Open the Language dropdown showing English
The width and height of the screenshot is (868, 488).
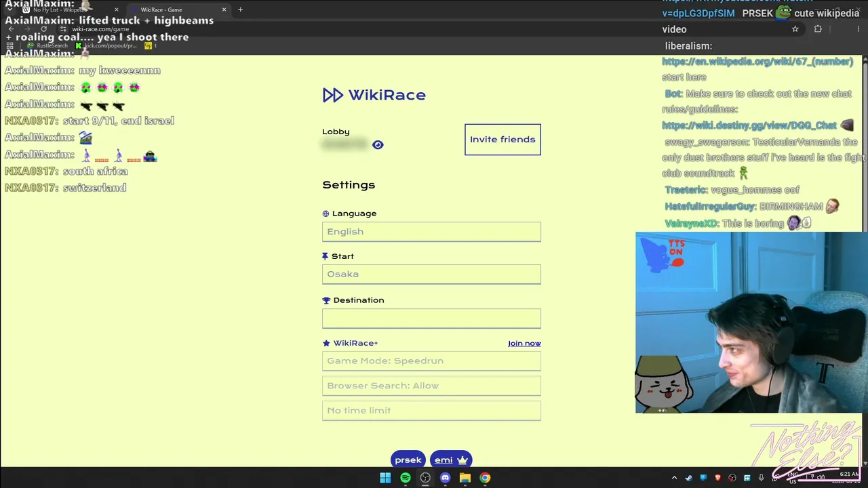431,232
